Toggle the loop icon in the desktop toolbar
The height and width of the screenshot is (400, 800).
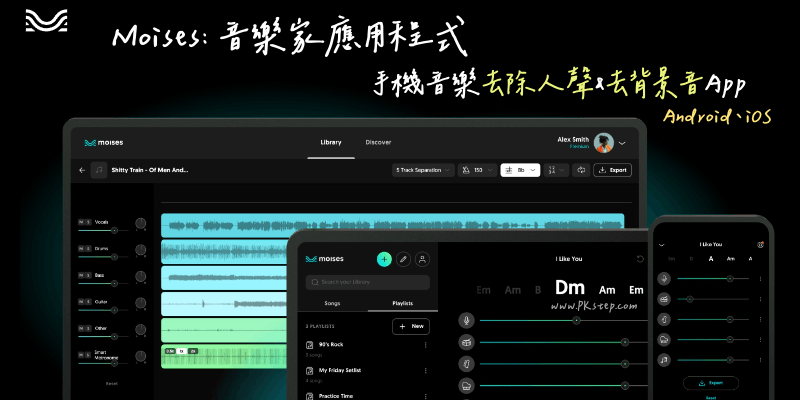[581, 170]
